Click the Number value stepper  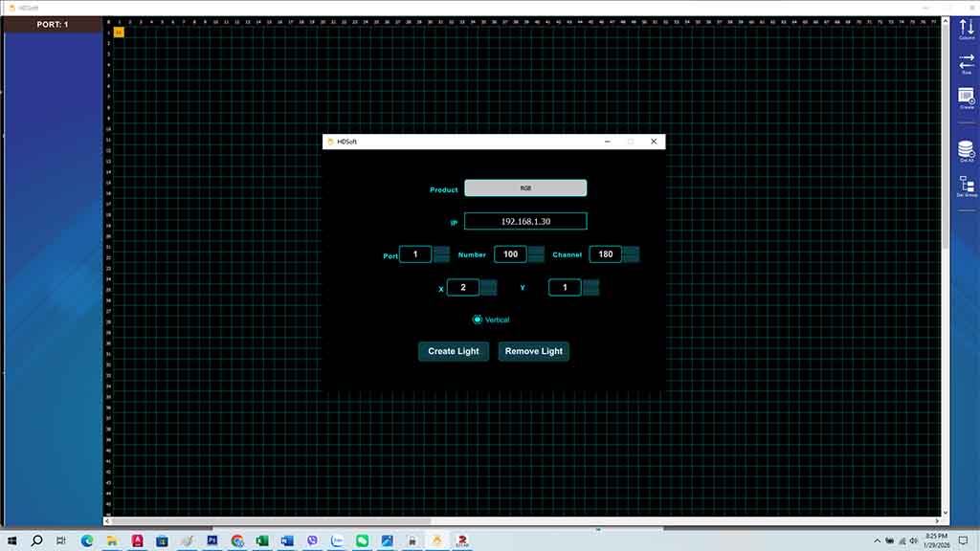click(x=536, y=254)
